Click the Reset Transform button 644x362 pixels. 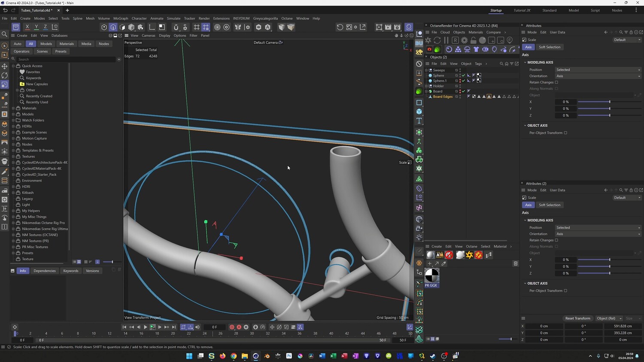click(x=577, y=318)
